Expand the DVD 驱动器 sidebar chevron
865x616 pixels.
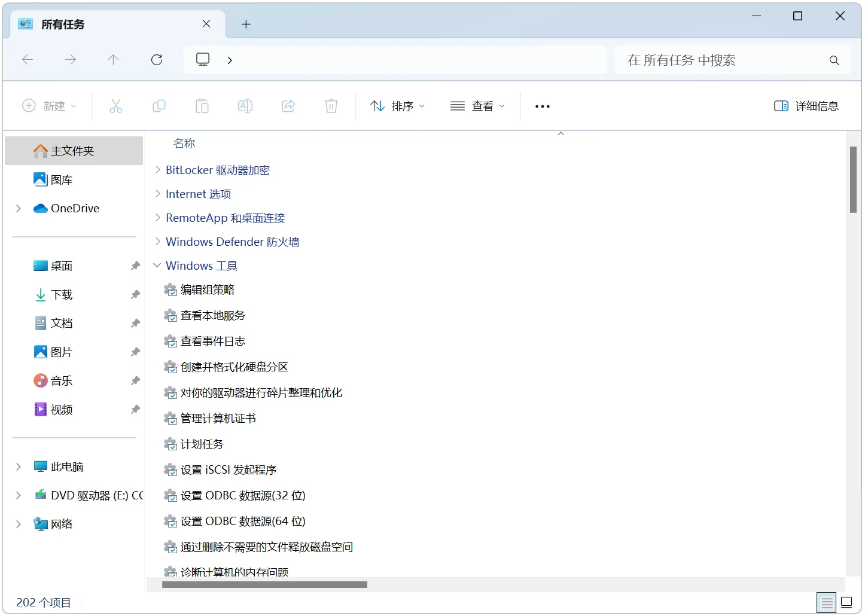19,495
